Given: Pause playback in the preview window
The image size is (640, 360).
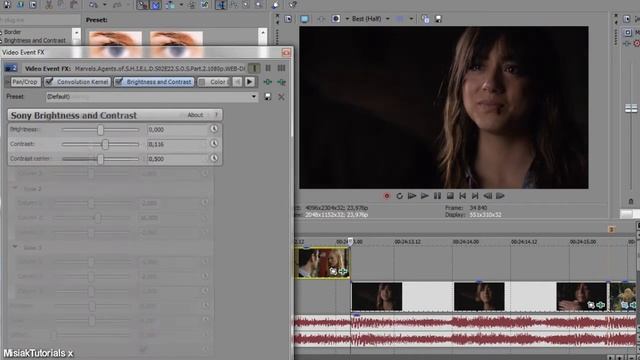Looking at the screenshot, I should [437, 196].
